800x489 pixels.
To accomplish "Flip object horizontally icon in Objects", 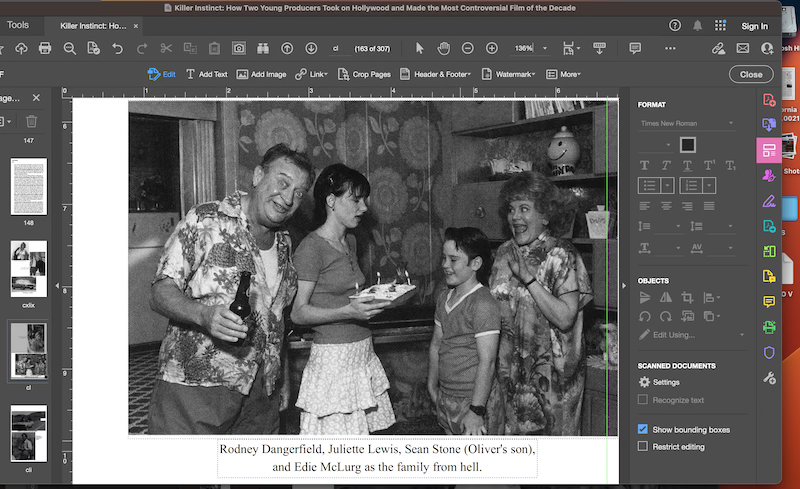I will (666, 298).
